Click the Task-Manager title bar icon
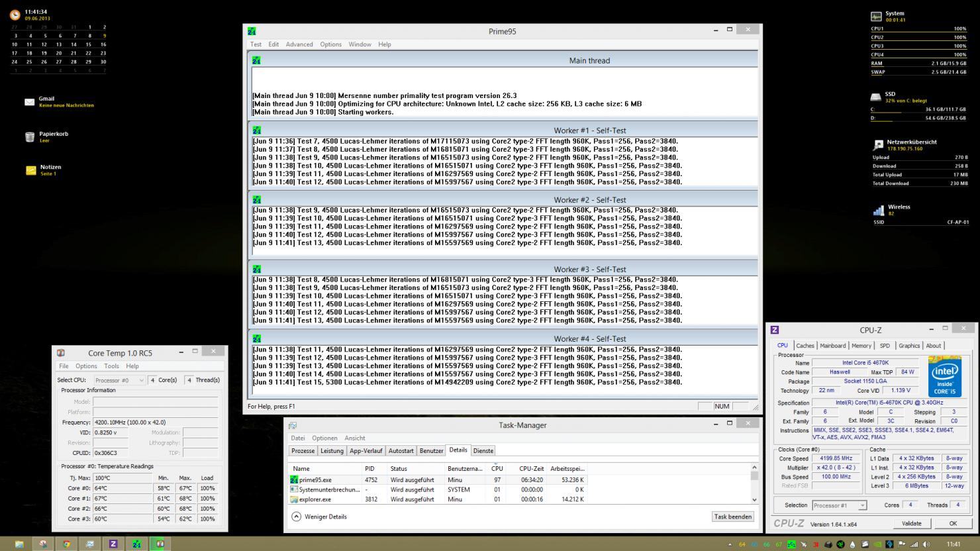The image size is (980, 551). point(293,425)
